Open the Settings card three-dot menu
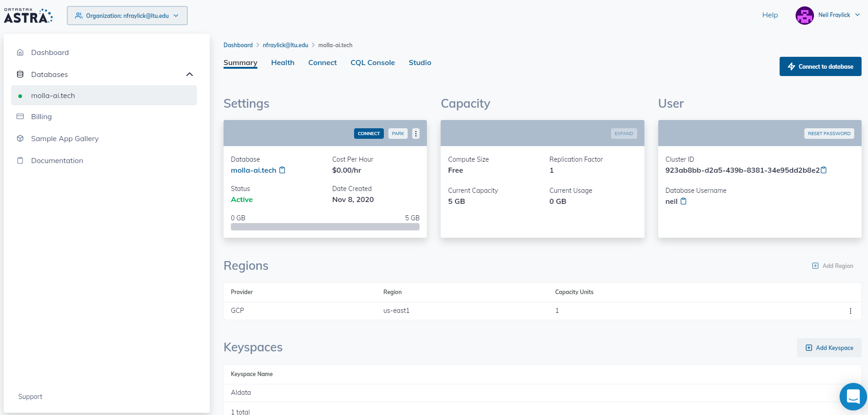Screen dimensions: 868x415 pos(416,133)
